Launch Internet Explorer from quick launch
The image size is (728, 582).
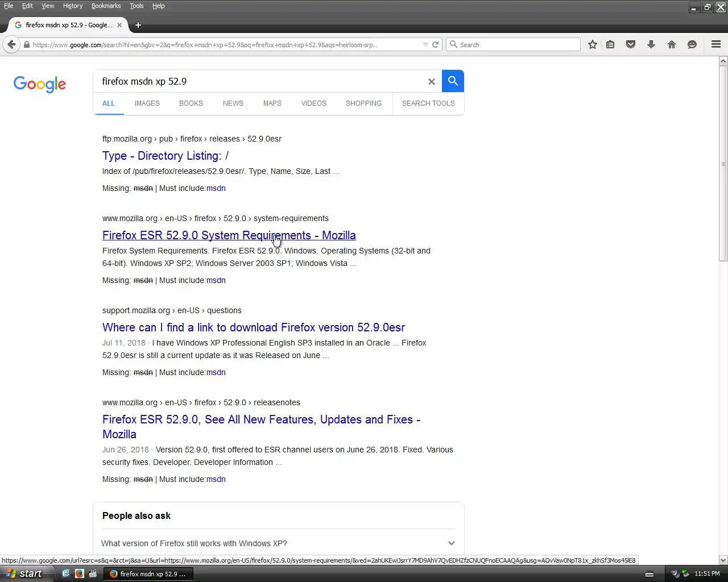pos(66,573)
